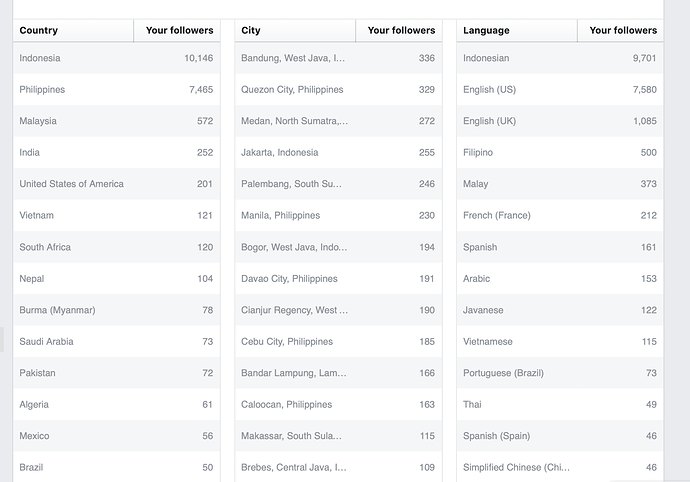690x482 pixels.
Task: Select the French (France) row
Action: pyautogui.click(x=497, y=216)
